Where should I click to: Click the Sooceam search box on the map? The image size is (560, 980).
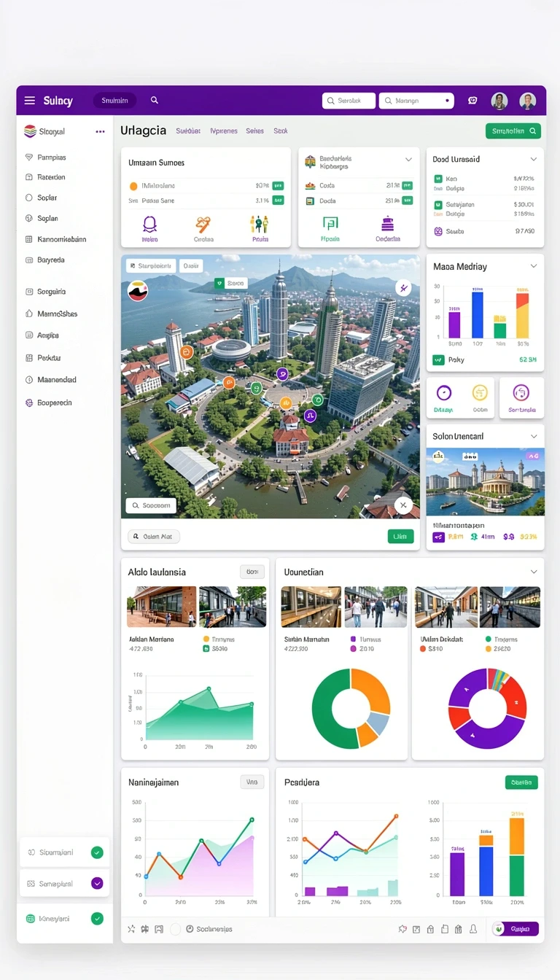pyautogui.click(x=152, y=505)
